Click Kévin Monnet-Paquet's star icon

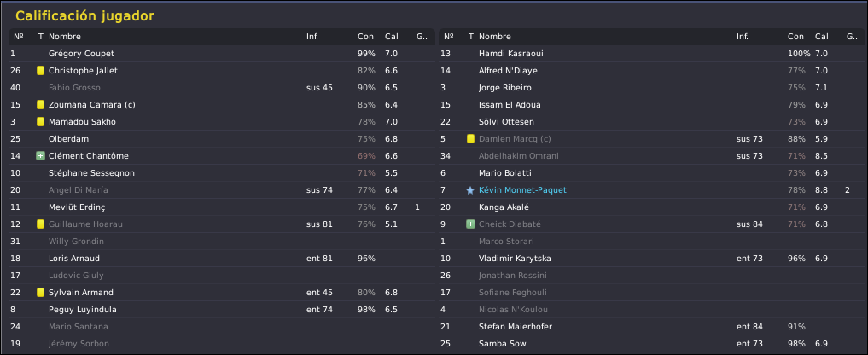pos(470,190)
